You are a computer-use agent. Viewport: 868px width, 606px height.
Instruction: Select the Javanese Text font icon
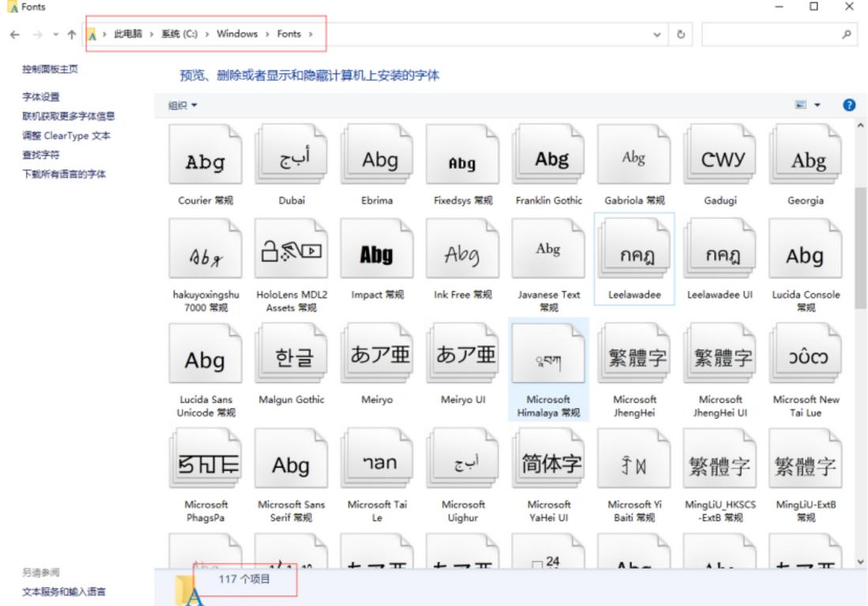(x=549, y=248)
